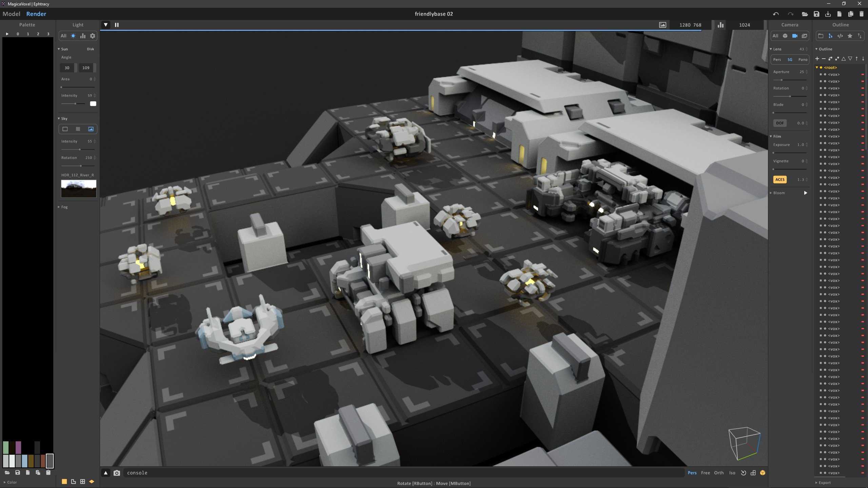Screen dimensions: 868x488
Task: Save the project with the floppy disk icon
Action: click(x=816, y=14)
